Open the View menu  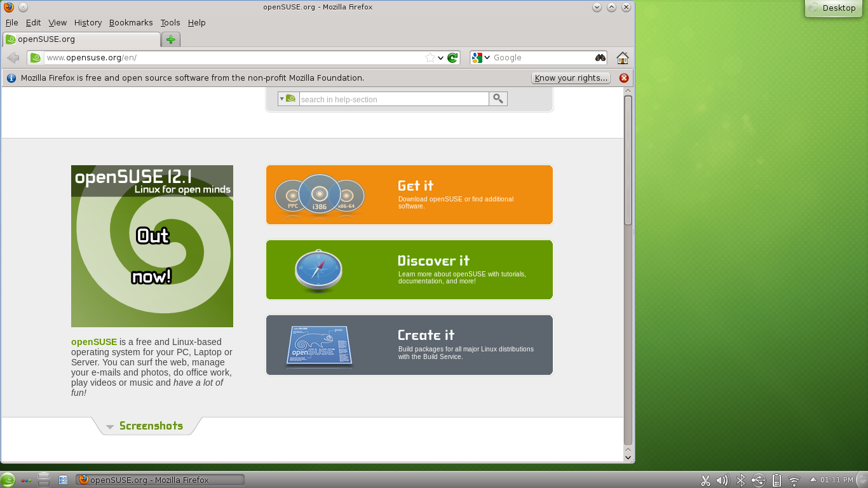click(57, 23)
